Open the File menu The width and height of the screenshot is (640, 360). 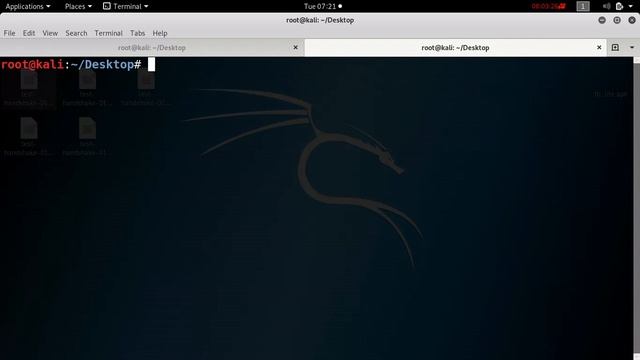[9, 33]
